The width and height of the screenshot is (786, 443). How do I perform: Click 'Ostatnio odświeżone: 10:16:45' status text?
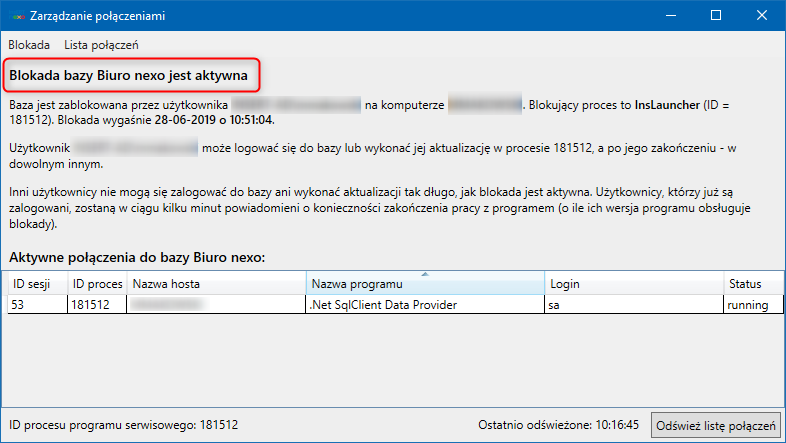click(x=558, y=425)
